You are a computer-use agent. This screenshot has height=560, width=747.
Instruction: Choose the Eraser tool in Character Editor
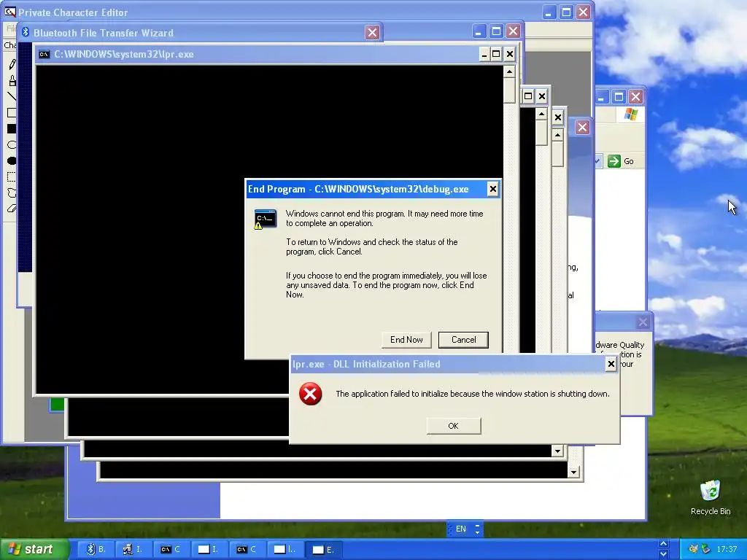12,209
